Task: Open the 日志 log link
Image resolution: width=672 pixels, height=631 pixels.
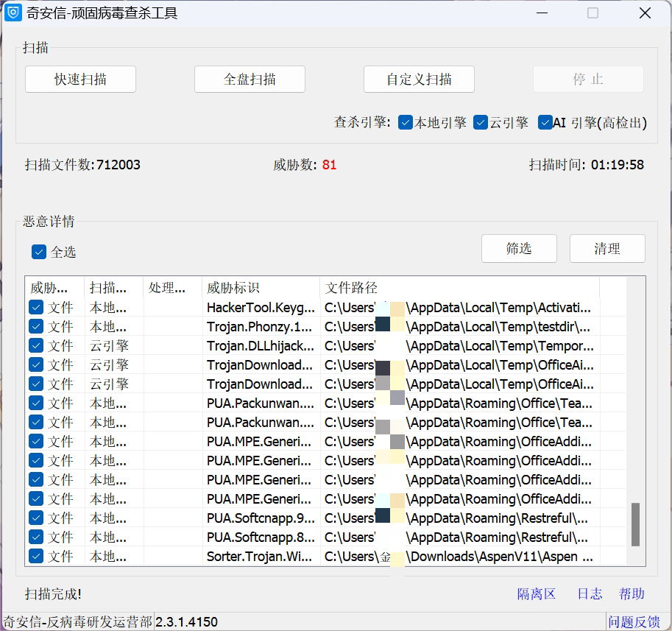Action: coord(590,594)
